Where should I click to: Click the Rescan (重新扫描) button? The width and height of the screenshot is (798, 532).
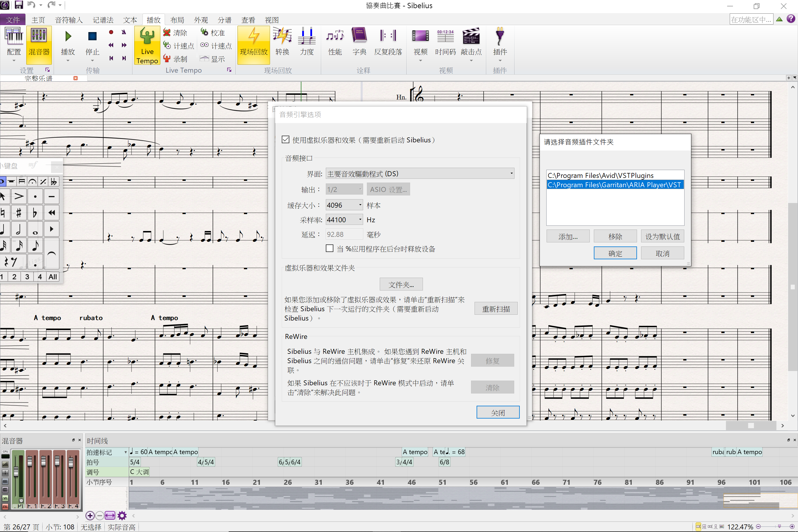496,309
